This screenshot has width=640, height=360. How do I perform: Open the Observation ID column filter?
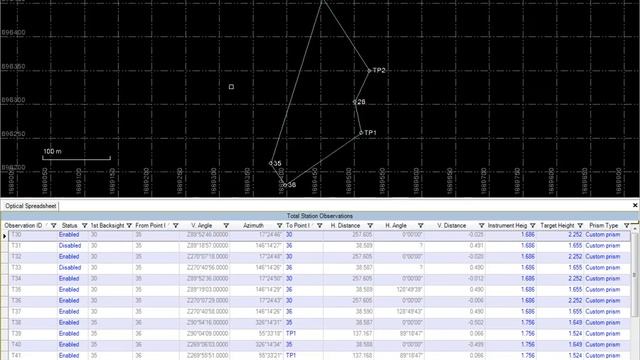53,226
